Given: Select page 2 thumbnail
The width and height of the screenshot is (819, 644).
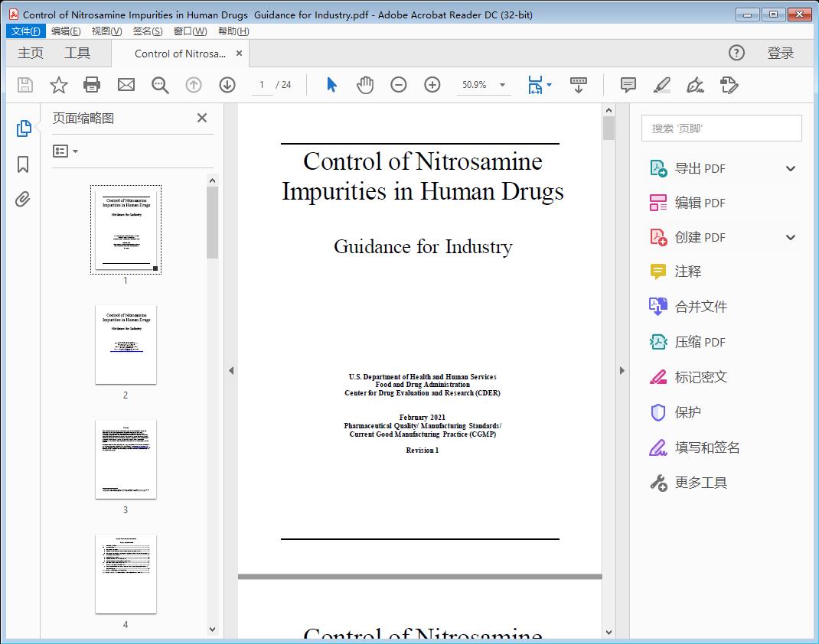Looking at the screenshot, I should click(126, 345).
